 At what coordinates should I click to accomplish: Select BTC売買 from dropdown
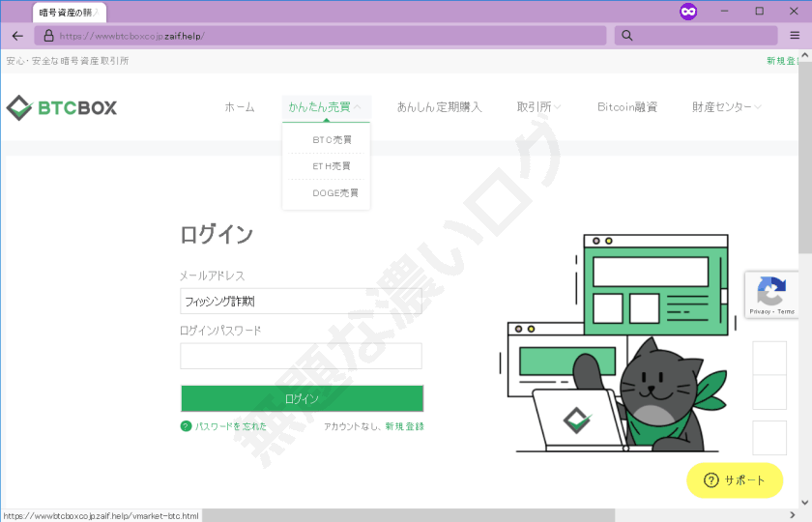pos(332,140)
